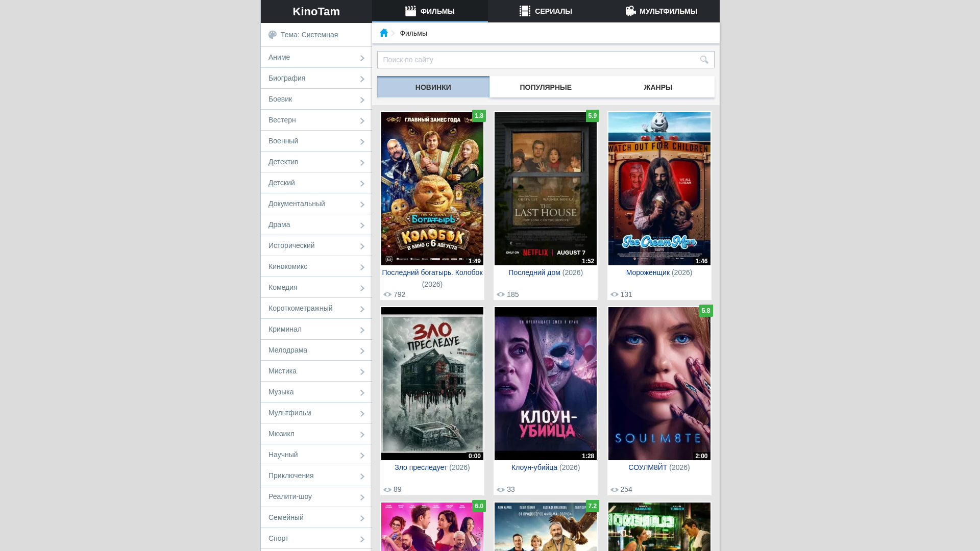Select Приключения genre in sidebar

point(316,475)
